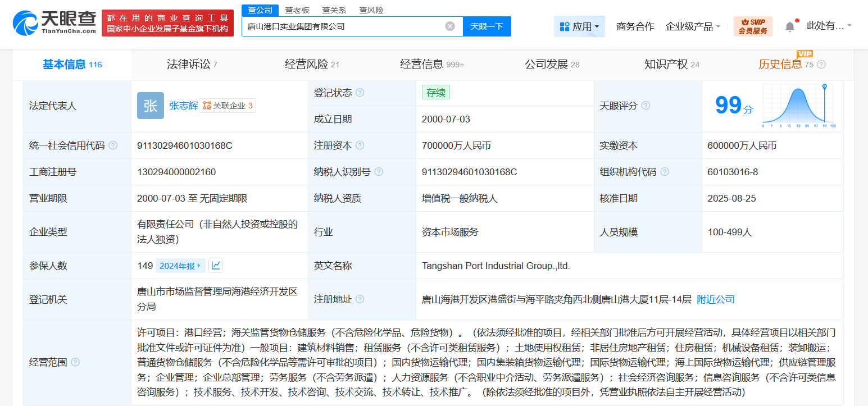Open the notification bell

pos(789,26)
